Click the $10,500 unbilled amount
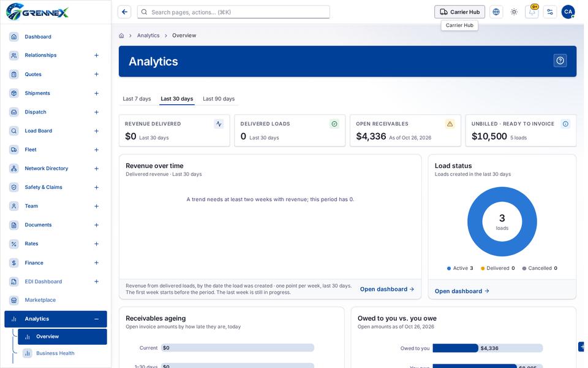The width and height of the screenshot is (588, 368). [x=489, y=136]
